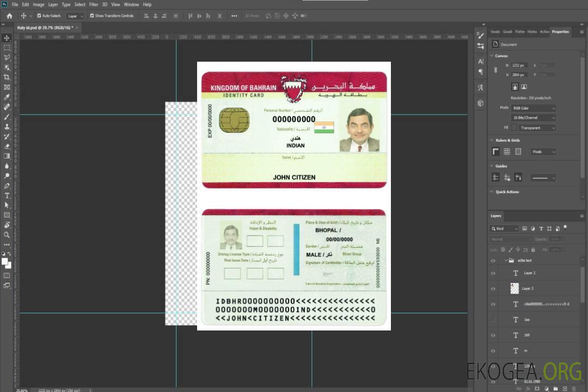The image size is (588, 392).
Task: Switch to the History panel tab
Action: (x=532, y=32)
